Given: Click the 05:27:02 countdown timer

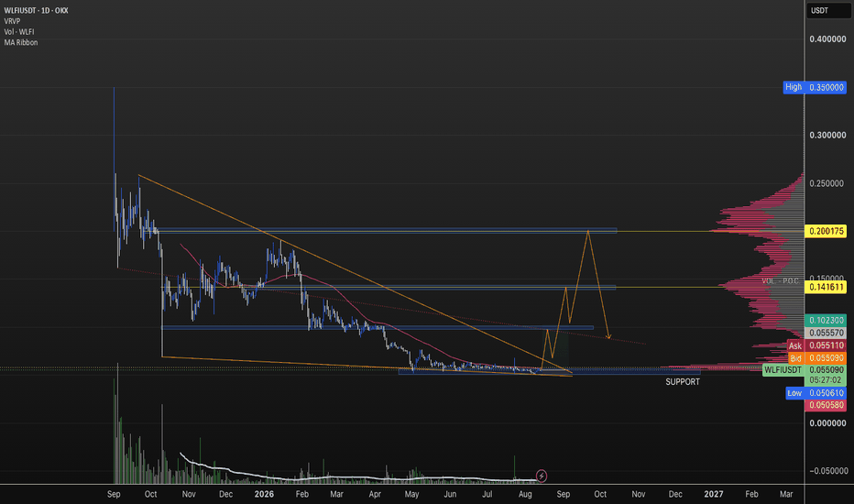Looking at the screenshot, I should 826,380.
